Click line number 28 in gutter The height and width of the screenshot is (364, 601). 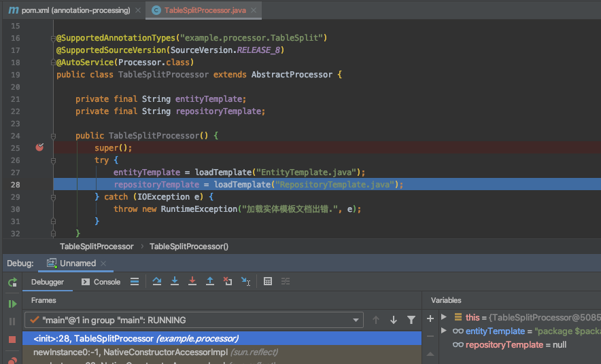click(16, 185)
